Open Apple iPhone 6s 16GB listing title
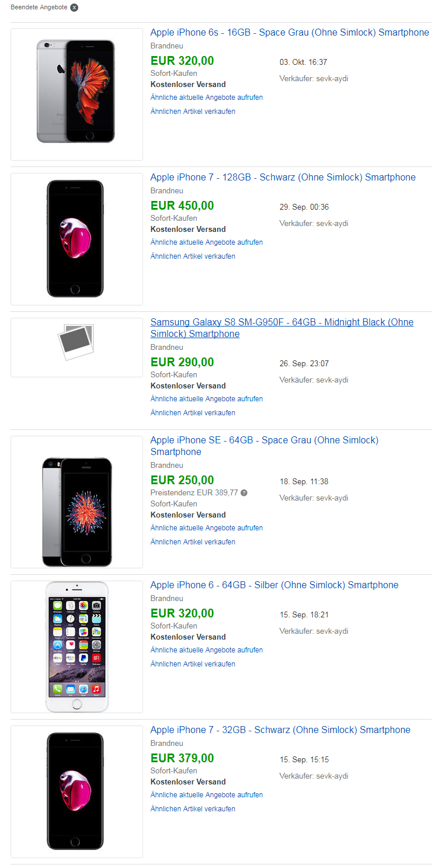438x868 pixels. point(289,33)
